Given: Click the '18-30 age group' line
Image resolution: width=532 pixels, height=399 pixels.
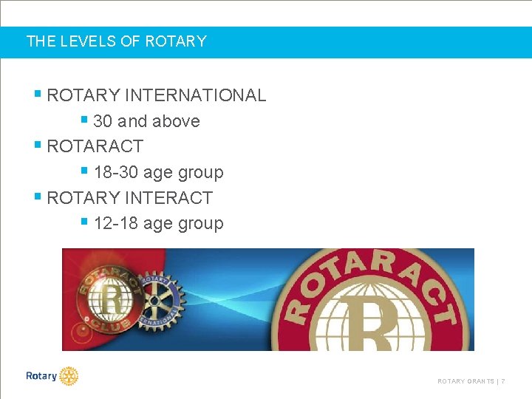Looking at the screenshot, I should click(x=158, y=172).
